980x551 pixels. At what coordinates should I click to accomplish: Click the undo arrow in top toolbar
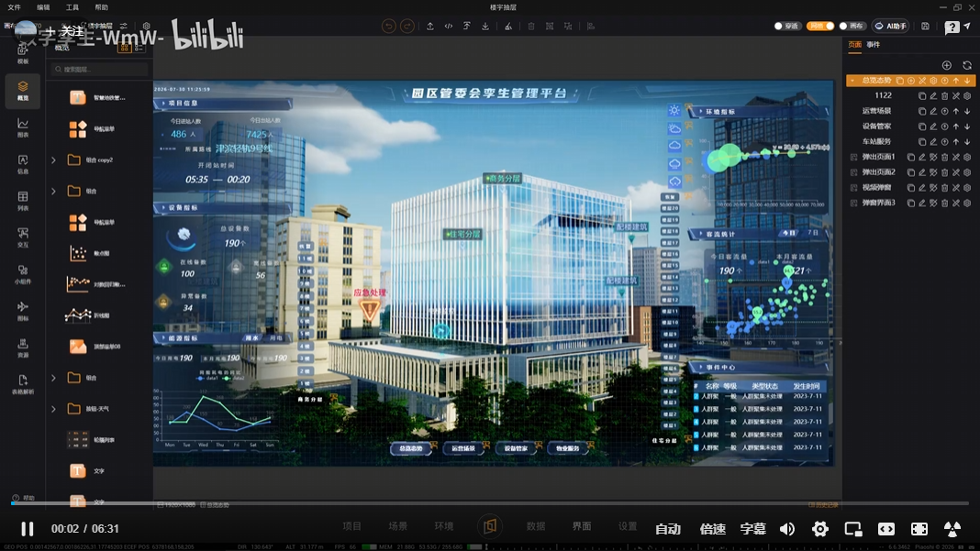[x=389, y=27]
